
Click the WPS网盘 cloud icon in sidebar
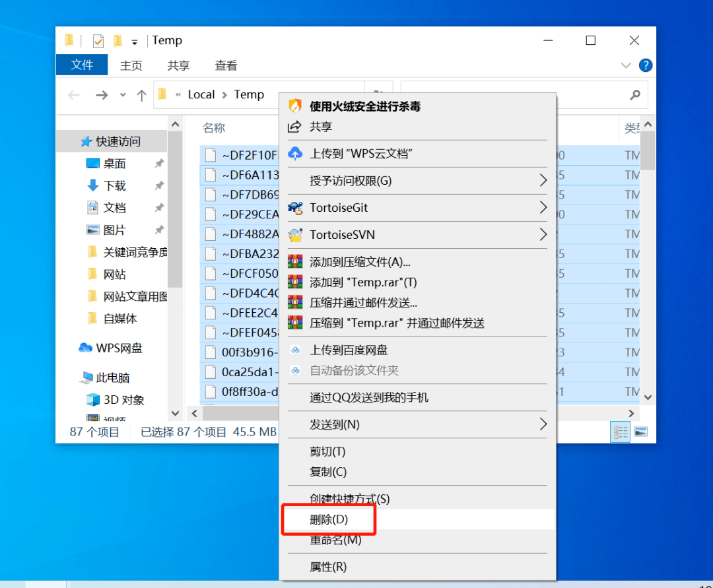pyautogui.click(x=85, y=348)
